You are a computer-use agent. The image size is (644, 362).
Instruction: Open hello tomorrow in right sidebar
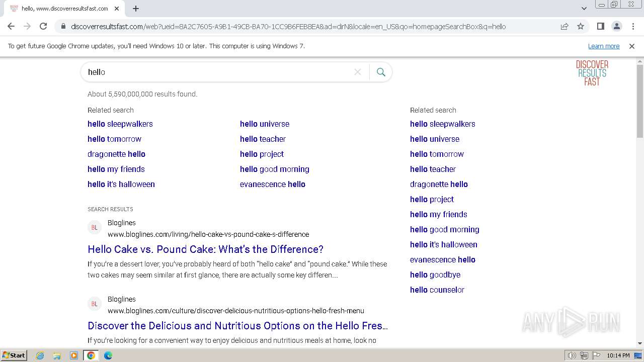[437, 154]
